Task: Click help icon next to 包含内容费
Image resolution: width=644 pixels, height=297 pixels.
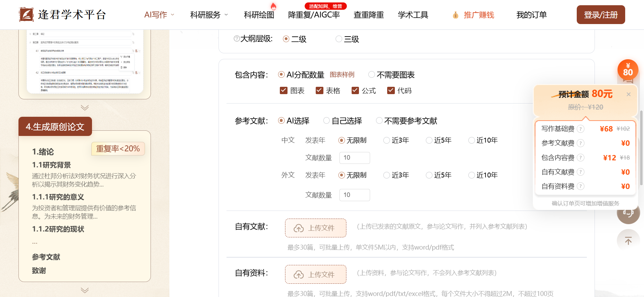Action: [x=580, y=158]
